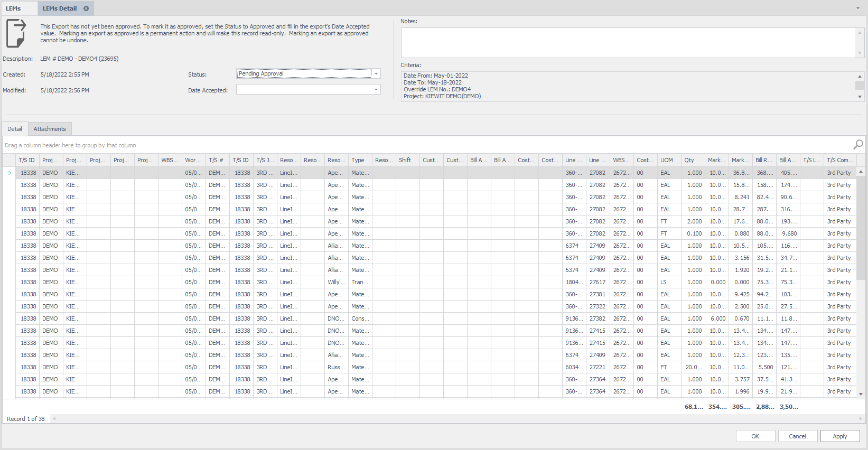Screen dimensions: 868x450
Task: Click the grid's scroll down arrow
Action: [x=861, y=393]
